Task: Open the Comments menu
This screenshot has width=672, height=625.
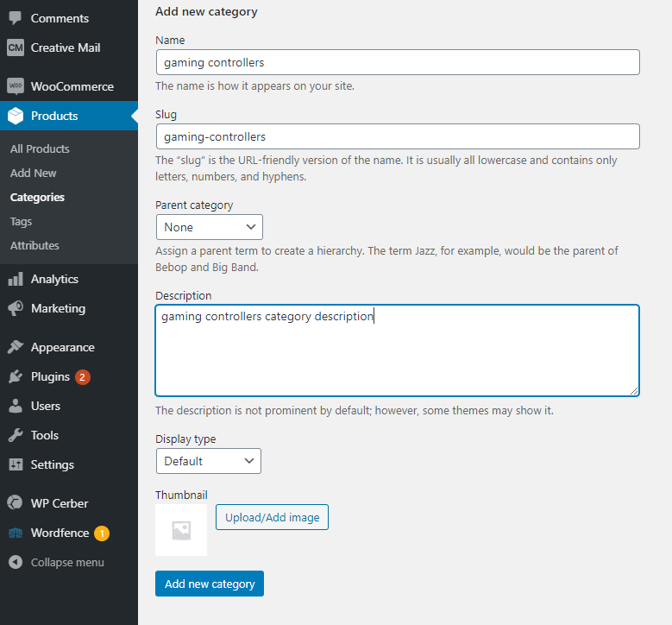Action: click(x=69, y=18)
